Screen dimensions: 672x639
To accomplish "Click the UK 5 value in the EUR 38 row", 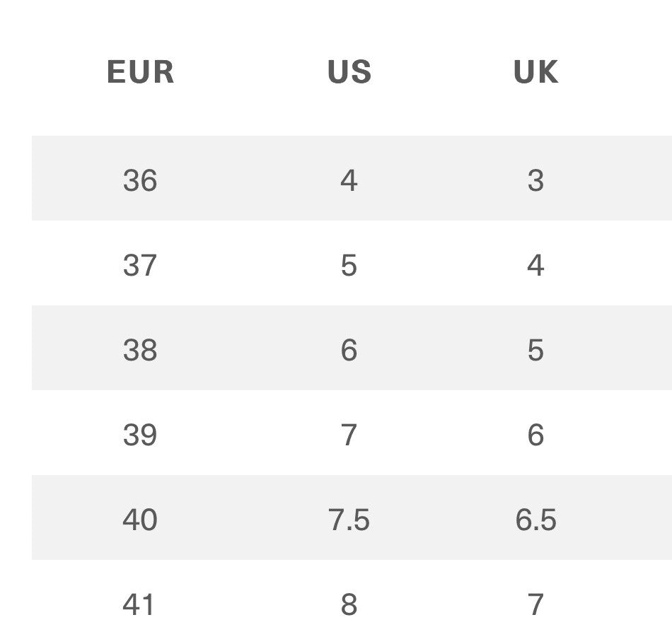I will tap(535, 350).
